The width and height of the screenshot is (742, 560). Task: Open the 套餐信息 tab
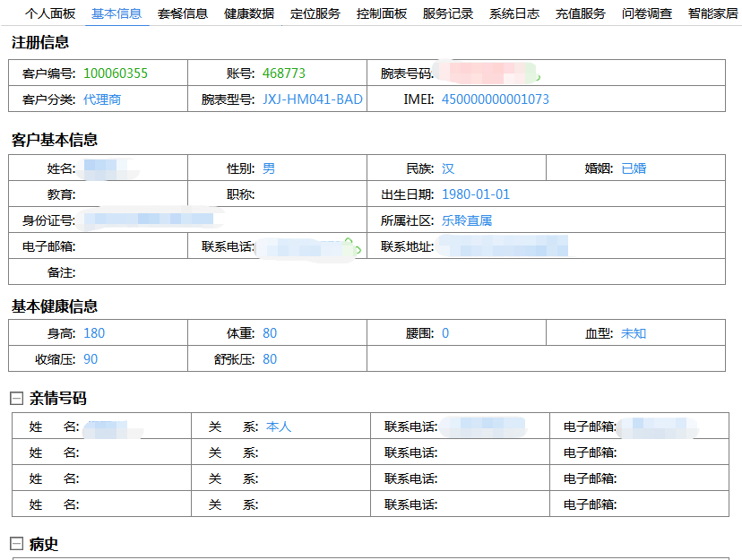click(183, 13)
